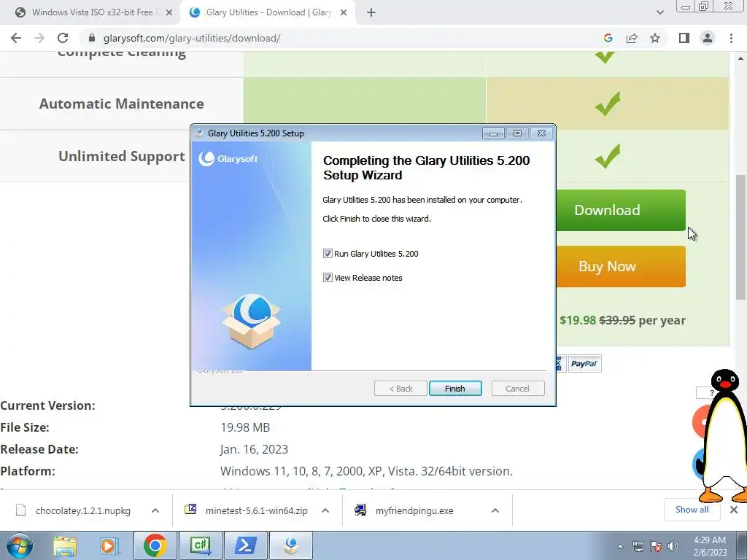Open a new browser tab

371,13
